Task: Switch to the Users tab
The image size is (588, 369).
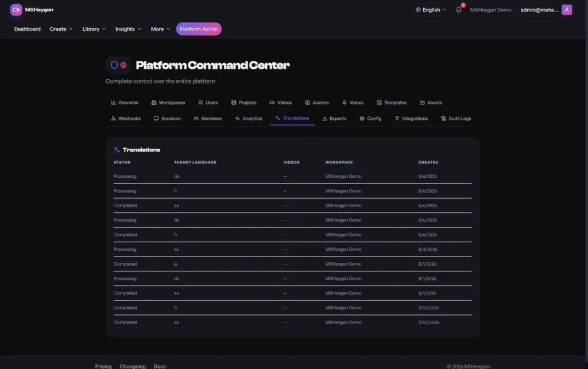Action: coord(208,103)
